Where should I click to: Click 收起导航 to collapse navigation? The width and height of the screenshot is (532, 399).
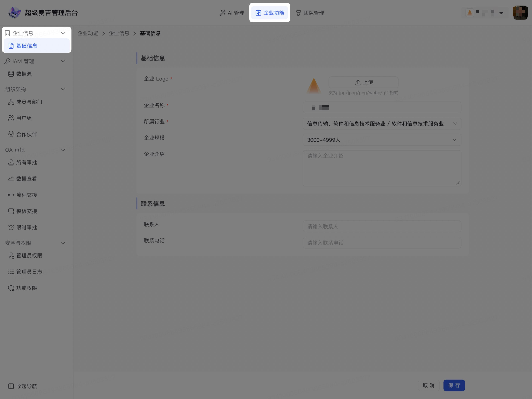pos(37,386)
